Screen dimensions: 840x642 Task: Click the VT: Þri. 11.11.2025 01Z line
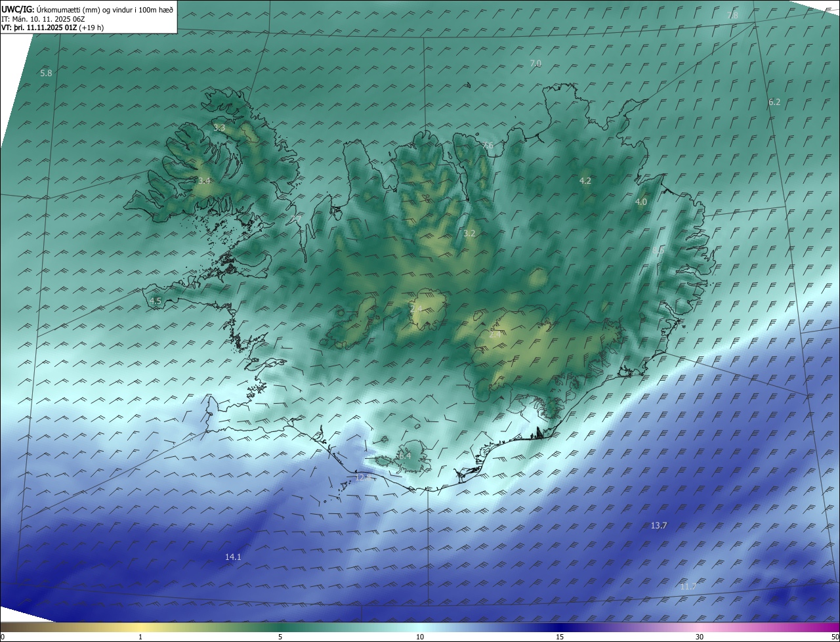pyautogui.click(x=52, y=28)
